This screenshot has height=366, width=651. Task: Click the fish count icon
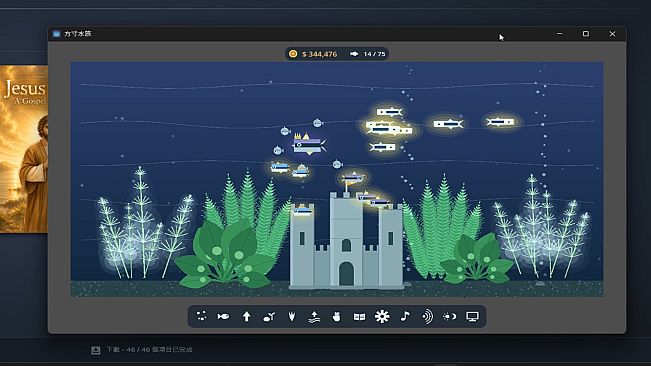354,54
